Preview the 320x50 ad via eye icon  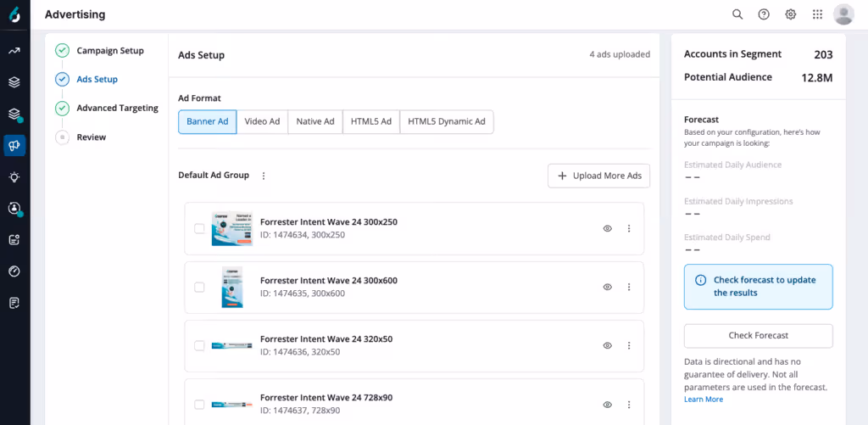click(607, 346)
